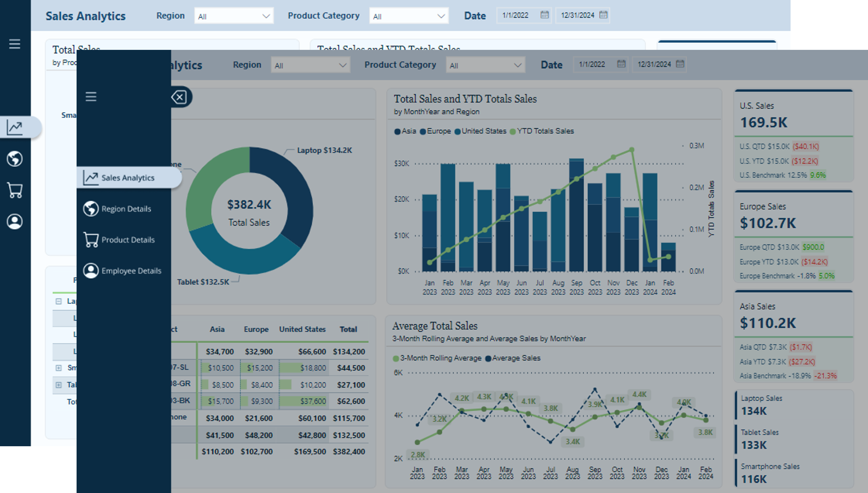Open the calendar icon beside the 1/1/2022 date
The width and height of the screenshot is (868, 493).
click(x=622, y=64)
